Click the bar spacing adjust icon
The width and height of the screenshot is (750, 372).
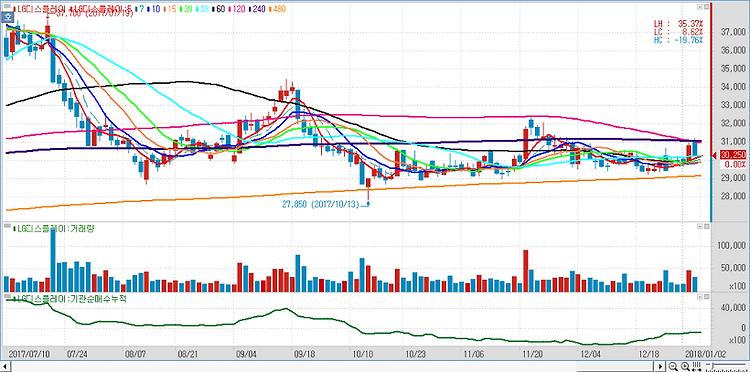(696, 367)
